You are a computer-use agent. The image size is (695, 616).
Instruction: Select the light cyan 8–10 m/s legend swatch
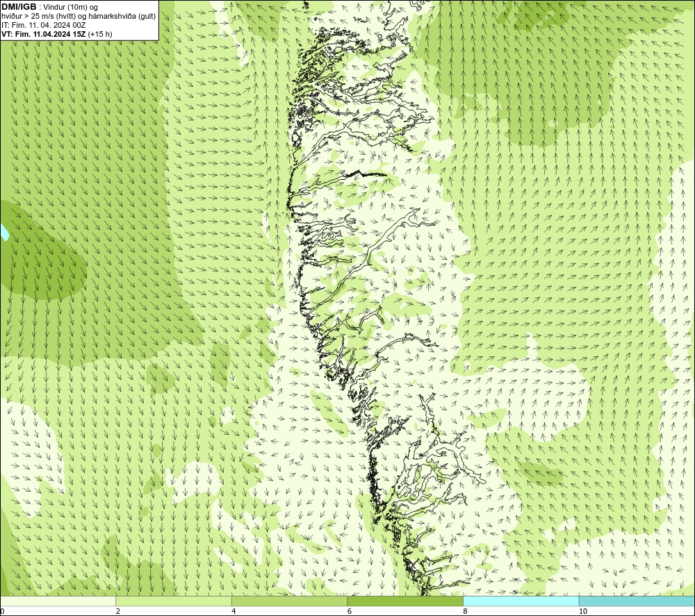tap(521, 601)
